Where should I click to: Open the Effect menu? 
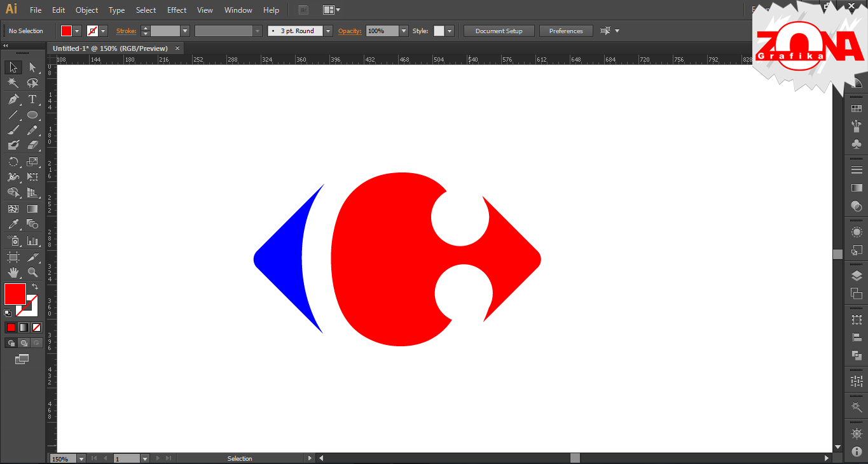pos(177,10)
